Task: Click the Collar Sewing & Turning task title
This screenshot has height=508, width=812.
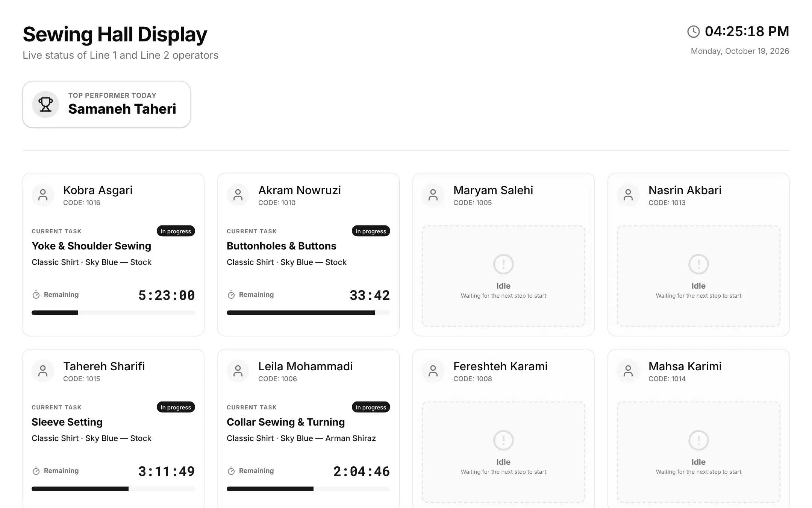Action: (286, 422)
